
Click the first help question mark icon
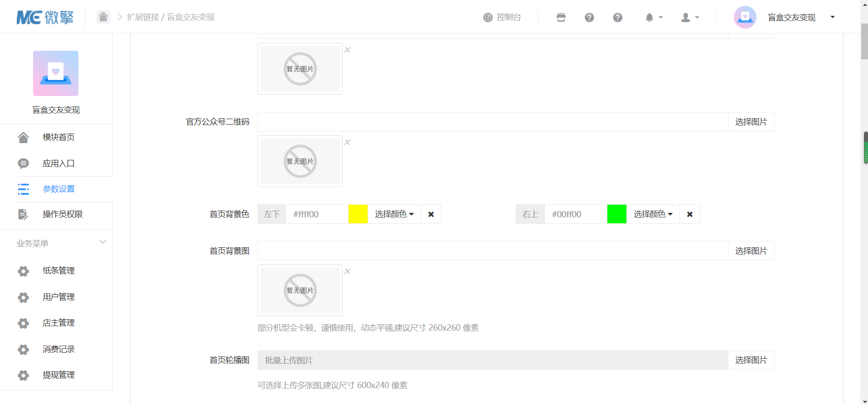click(589, 17)
